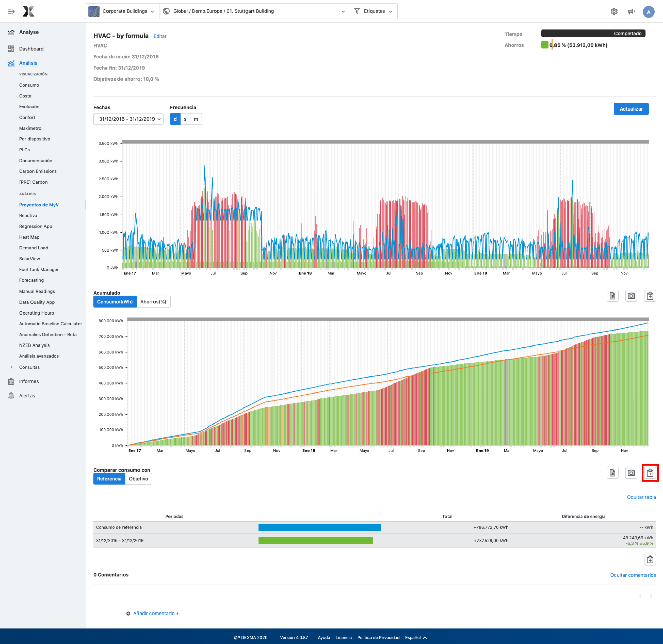Take snapshot of Comparar consumo section
Viewport: 663px width, 644px height.
click(x=631, y=473)
